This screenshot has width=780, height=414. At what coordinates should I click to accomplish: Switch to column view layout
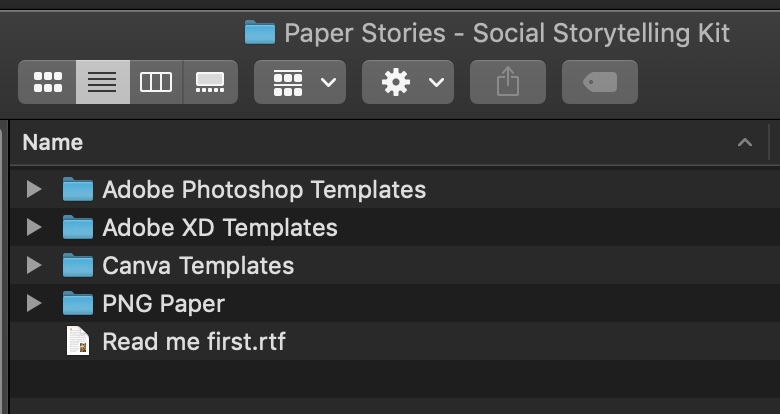pos(156,82)
